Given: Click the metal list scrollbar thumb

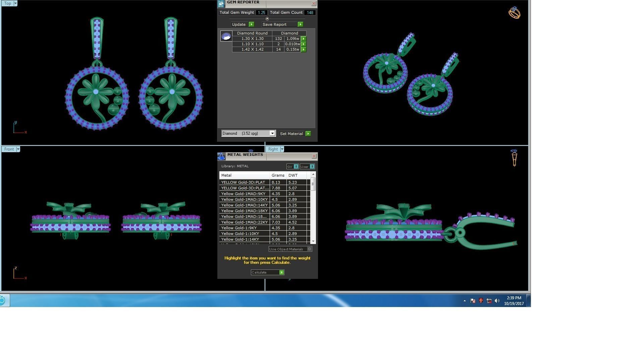Looking at the screenshot, I should 313,184.
